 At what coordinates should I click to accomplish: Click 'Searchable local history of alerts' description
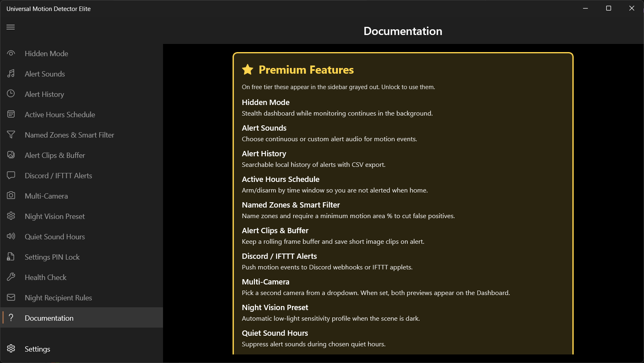313,165
